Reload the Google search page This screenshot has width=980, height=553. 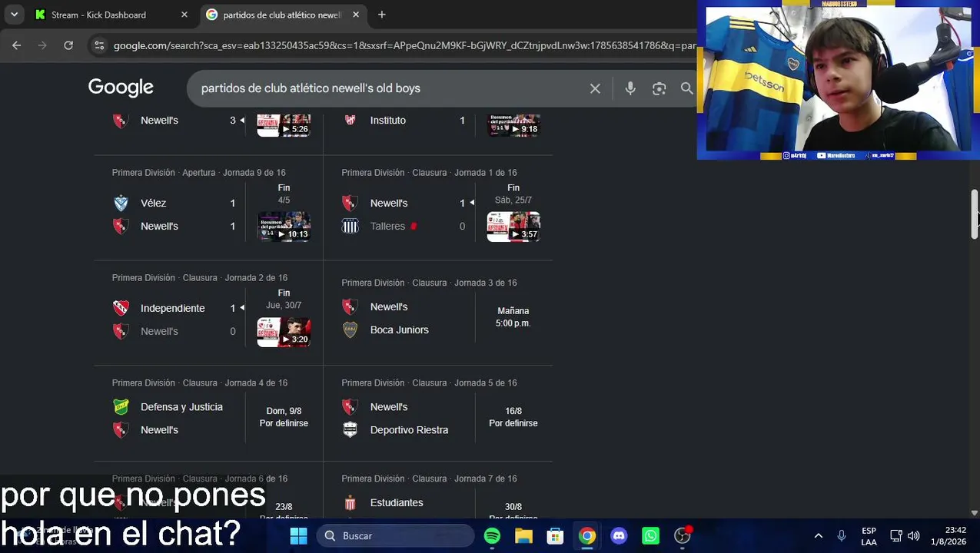point(68,45)
